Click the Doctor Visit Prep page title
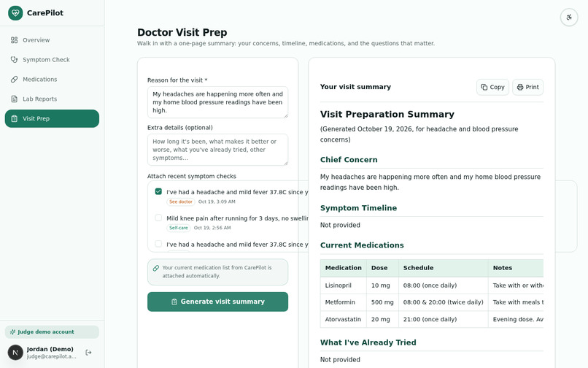 pyautogui.click(x=182, y=32)
